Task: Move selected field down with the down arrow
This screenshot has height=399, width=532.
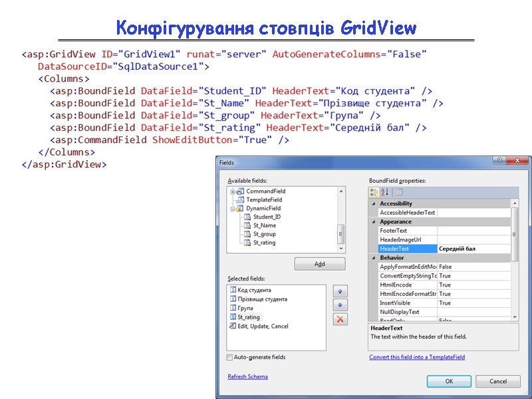Action: [x=340, y=305]
